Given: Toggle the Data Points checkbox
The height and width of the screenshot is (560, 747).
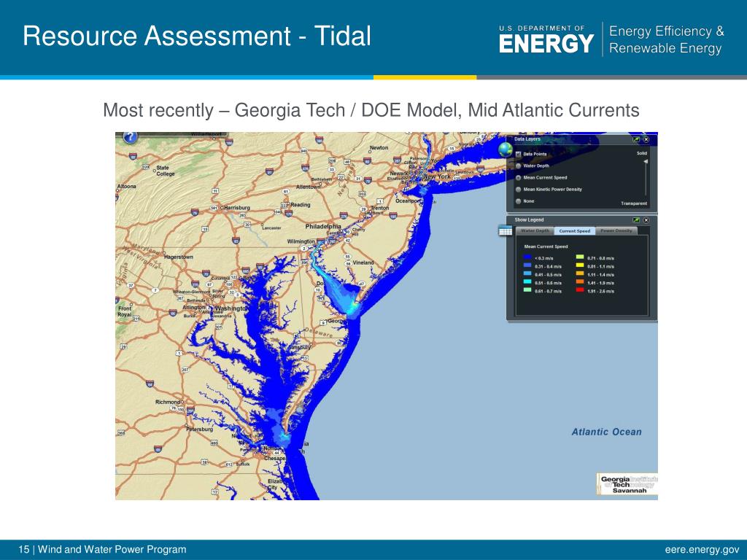Looking at the screenshot, I should click(x=519, y=155).
